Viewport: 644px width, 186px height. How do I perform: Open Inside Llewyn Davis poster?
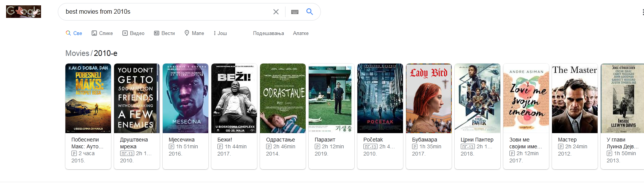(622, 98)
